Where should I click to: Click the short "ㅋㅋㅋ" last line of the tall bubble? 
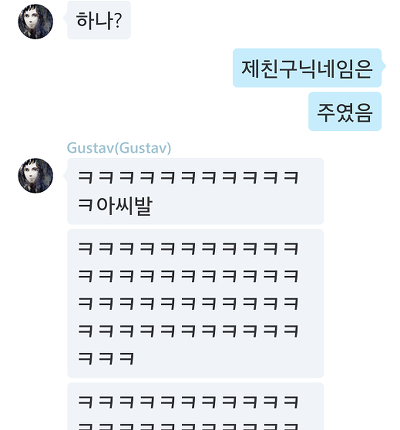click(106, 359)
